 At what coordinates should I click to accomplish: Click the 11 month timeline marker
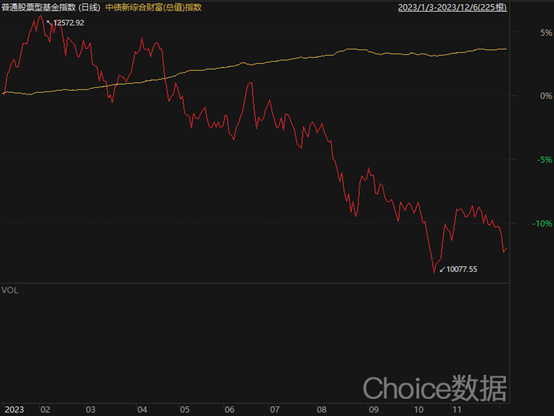457,410
